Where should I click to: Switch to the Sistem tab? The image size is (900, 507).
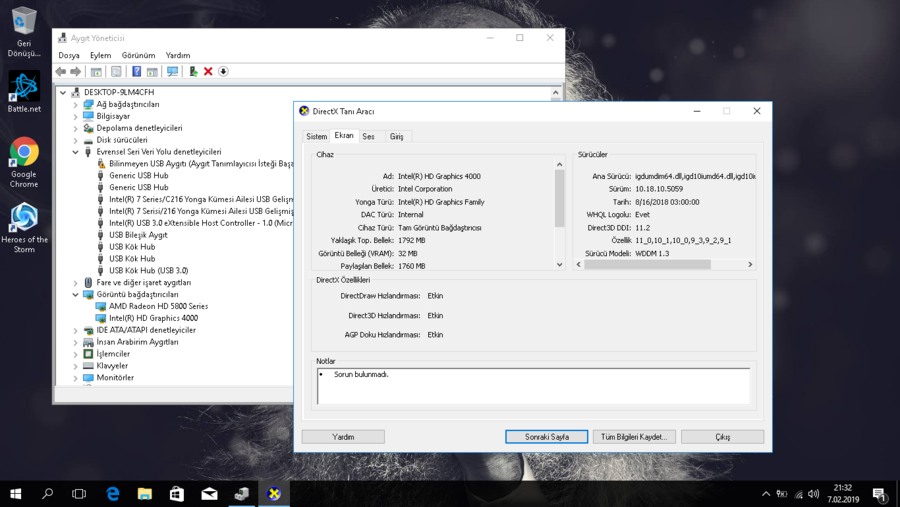316,137
